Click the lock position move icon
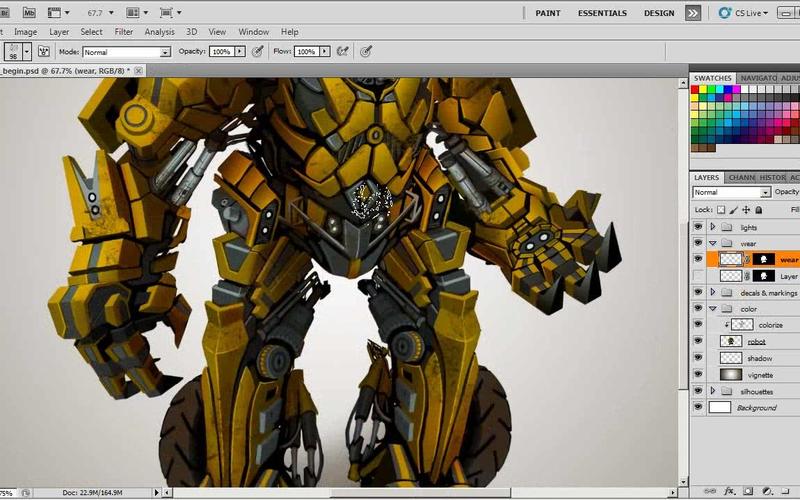Image resolution: width=800 pixels, height=500 pixels. [746, 210]
